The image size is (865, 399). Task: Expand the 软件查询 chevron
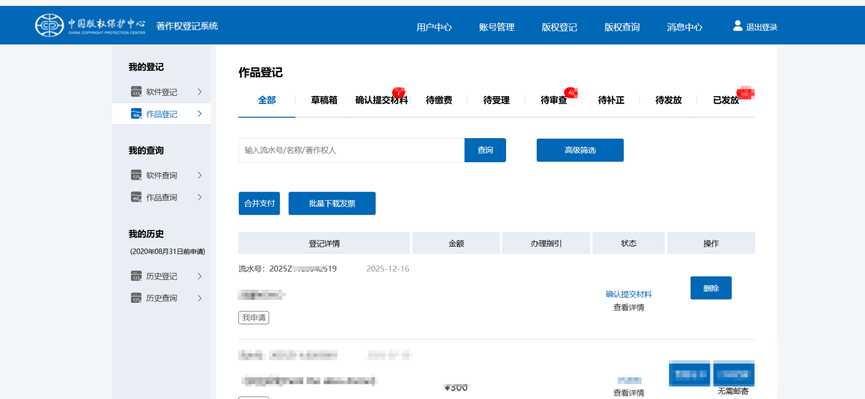pyautogui.click(x=200, y=175)
